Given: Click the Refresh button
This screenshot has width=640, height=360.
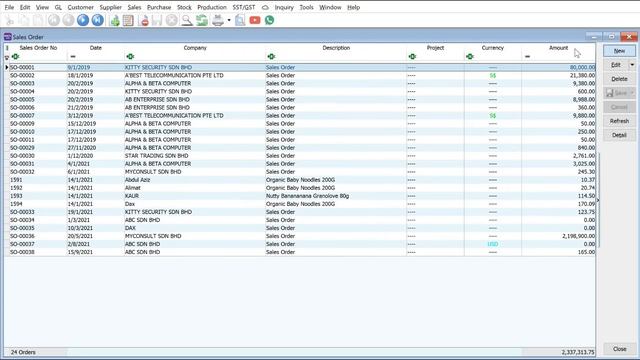Looking at the screenshot, I should [x=619, y=121].
